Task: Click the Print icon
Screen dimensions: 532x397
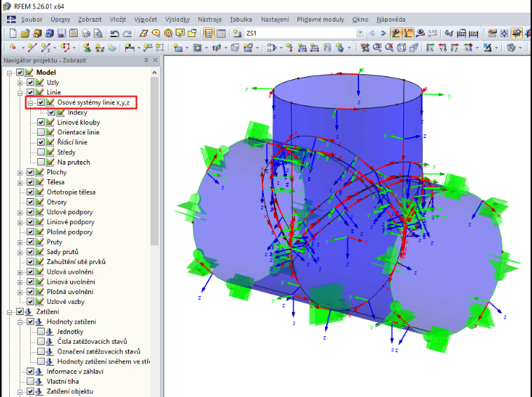Action: [86, 33]
